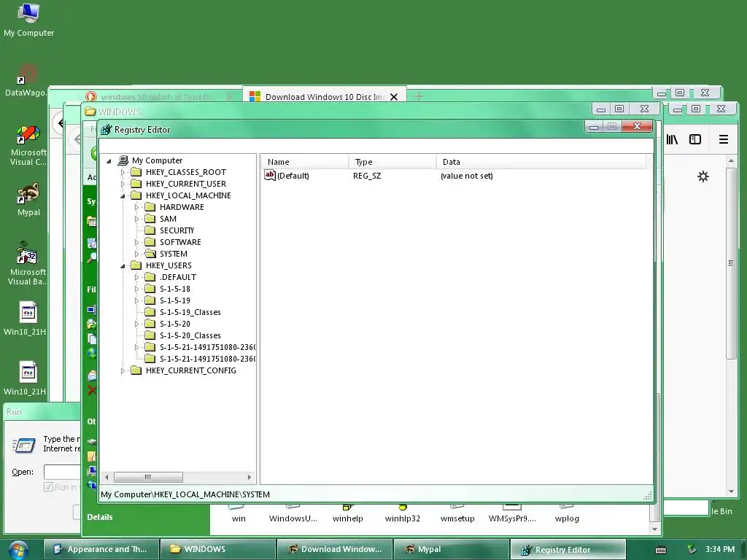Select the S-1-5-18 key
The image size is (747, 560).
[x=175, y=289]
